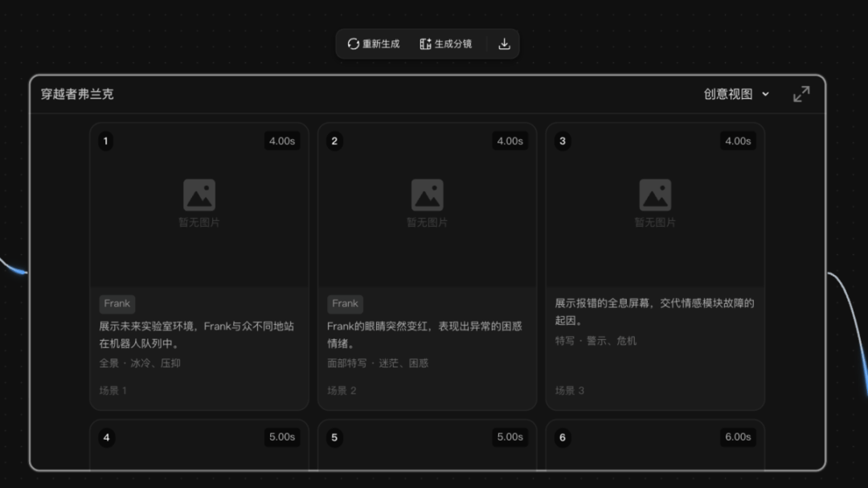Open the 创意视图 view dropdown
The height and width of the screenshot is (488, 868).
pyautogui.click(x=736, y=94)
